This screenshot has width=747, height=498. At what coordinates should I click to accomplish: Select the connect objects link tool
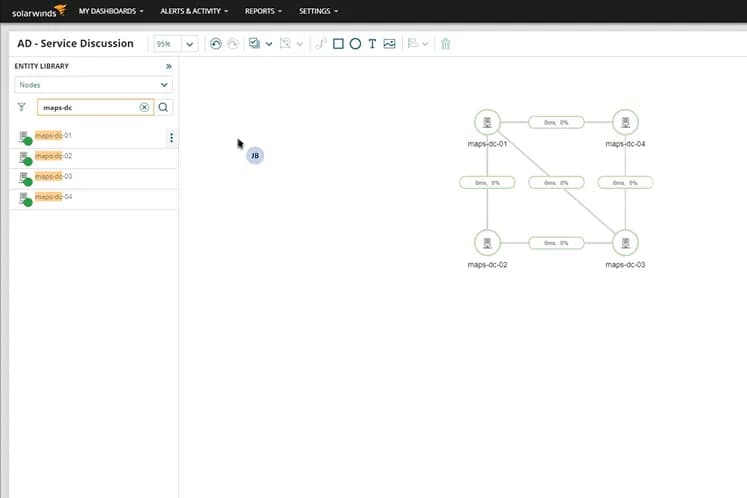point(321,44)
